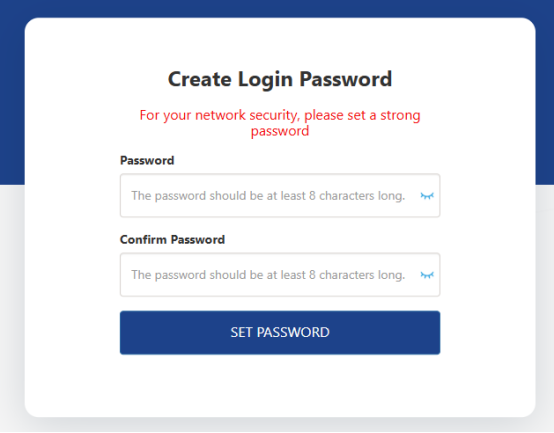Click the light gray page background below card
The width and height of the screenshot is (554, 433).
click(x=277, y=426)
